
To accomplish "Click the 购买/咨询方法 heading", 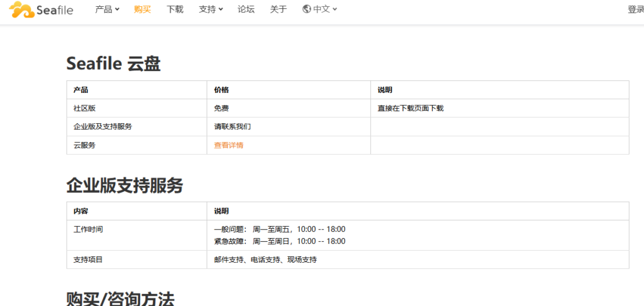I will pos(120,298).
